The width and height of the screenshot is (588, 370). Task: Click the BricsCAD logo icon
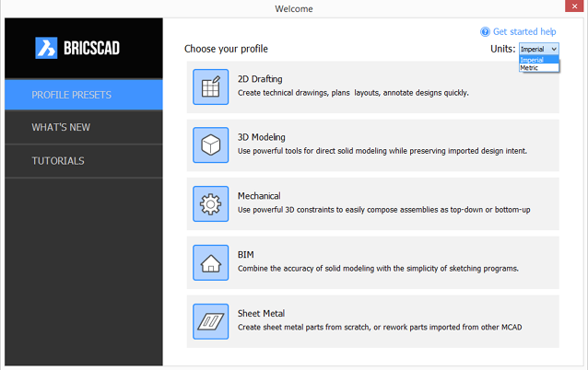click(46, 48)
